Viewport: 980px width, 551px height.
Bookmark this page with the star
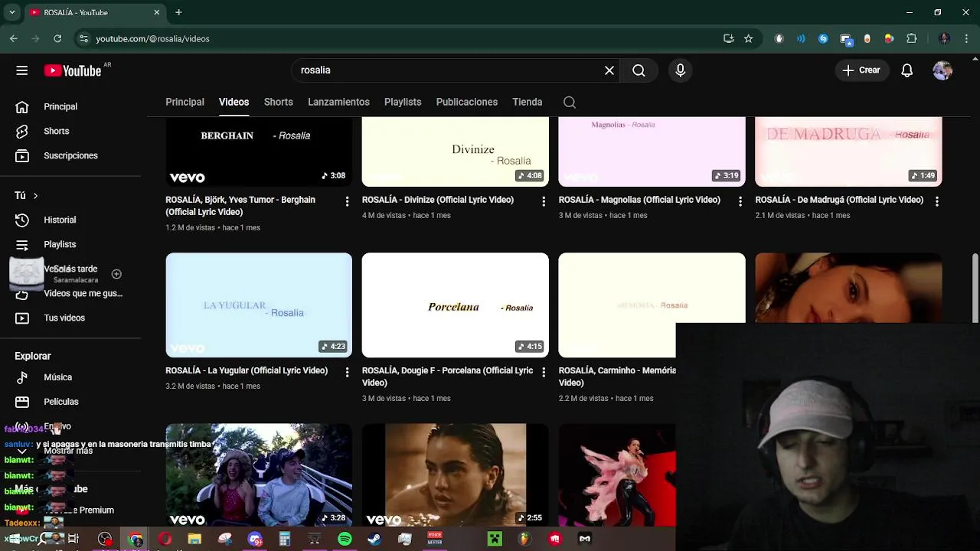[748, 38]
